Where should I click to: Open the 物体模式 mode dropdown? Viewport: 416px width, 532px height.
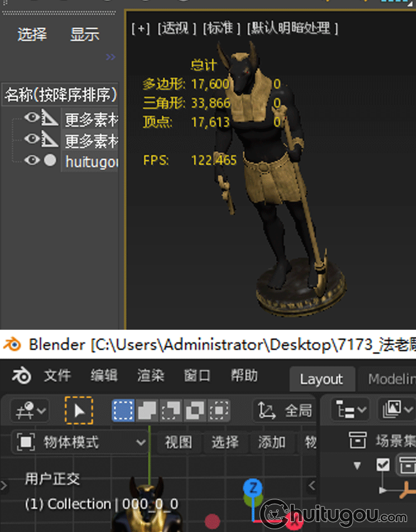point(80,442)
